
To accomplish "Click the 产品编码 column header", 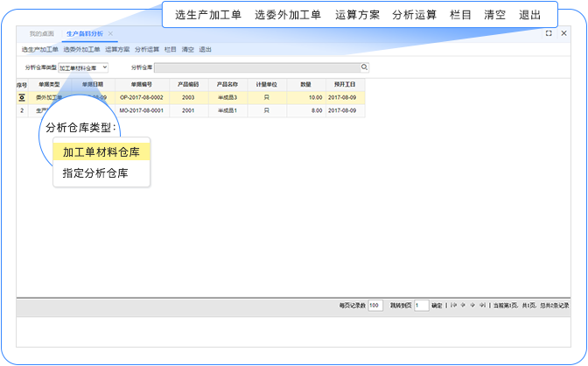I will (189, 85).
